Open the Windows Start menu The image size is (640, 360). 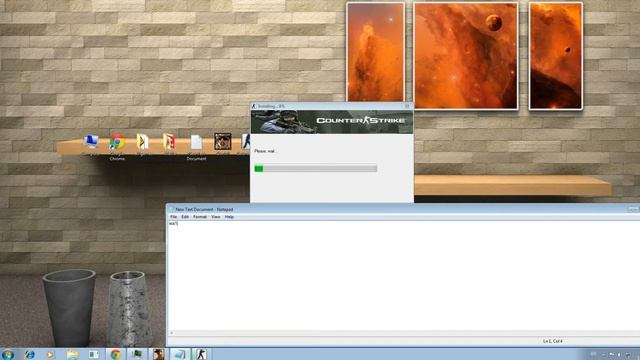pos(7,354)
